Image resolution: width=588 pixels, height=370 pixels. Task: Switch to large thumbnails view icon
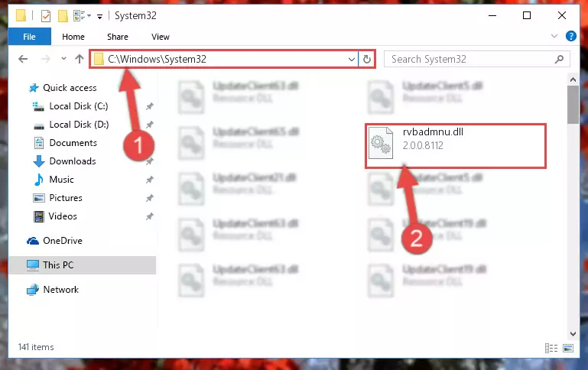(x=568, y=348)
